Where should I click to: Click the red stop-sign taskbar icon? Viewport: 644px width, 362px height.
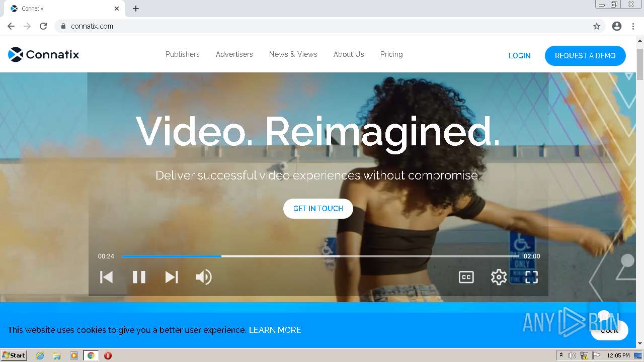[x=108, y=355]
